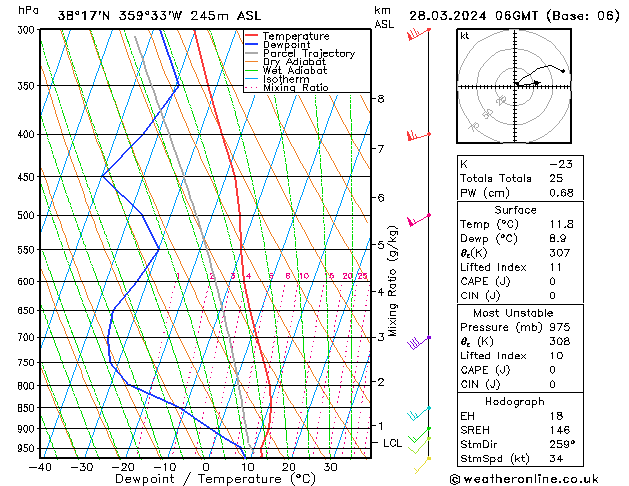Click the surface Temp (°C) value 11.8
Viewport: 629px width, 486px height.
coord(561,224)
